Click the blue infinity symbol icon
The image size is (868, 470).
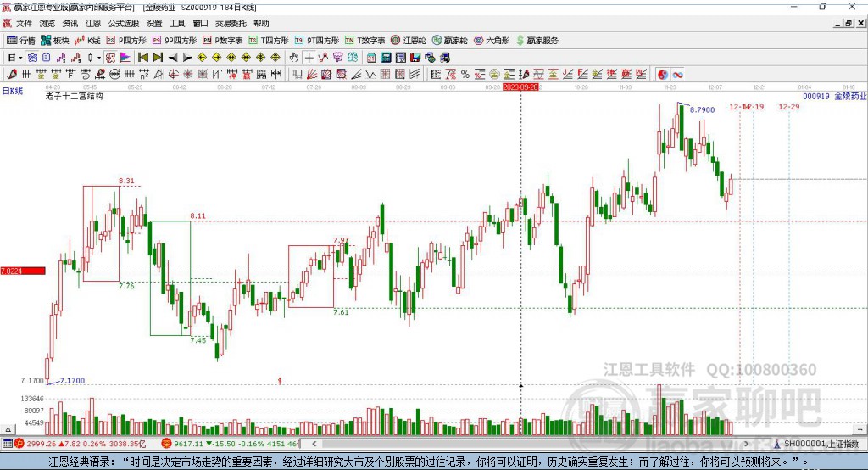[x=677, y=75]
